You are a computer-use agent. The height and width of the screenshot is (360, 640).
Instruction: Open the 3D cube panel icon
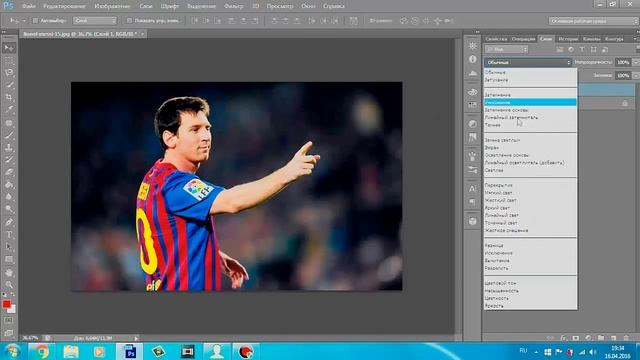(473, 221)
